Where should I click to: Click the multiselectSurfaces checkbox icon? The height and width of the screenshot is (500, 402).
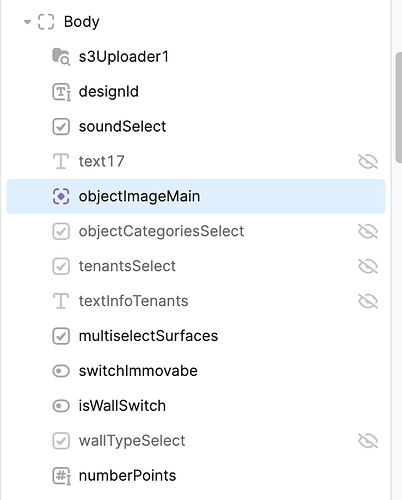click(61, 336)
